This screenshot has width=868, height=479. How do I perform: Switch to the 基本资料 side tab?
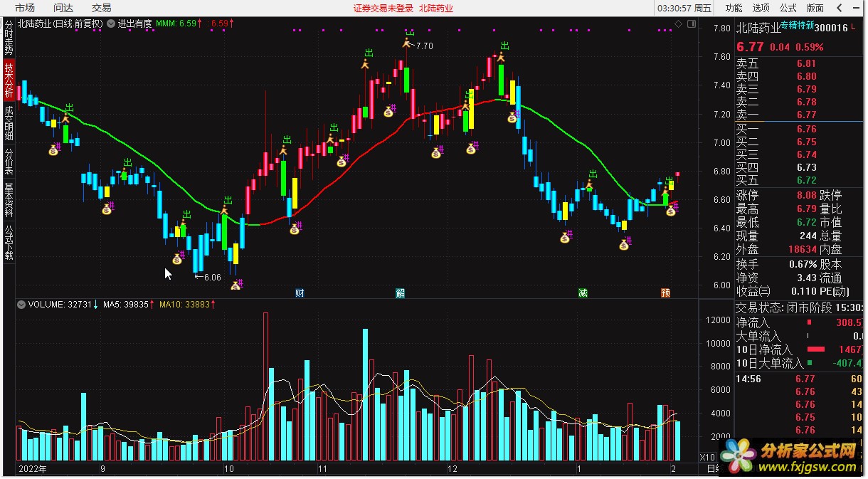tap(9, 200)
